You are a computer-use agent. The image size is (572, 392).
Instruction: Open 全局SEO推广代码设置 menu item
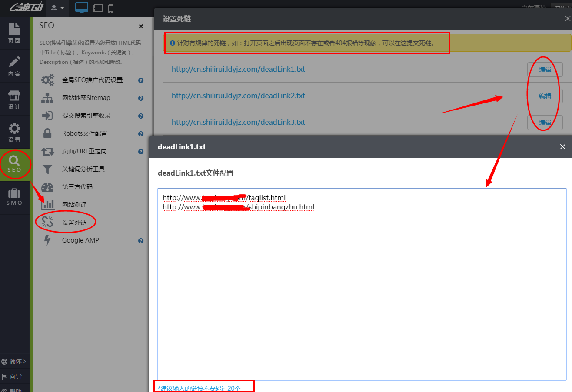[x=92, y=80]
